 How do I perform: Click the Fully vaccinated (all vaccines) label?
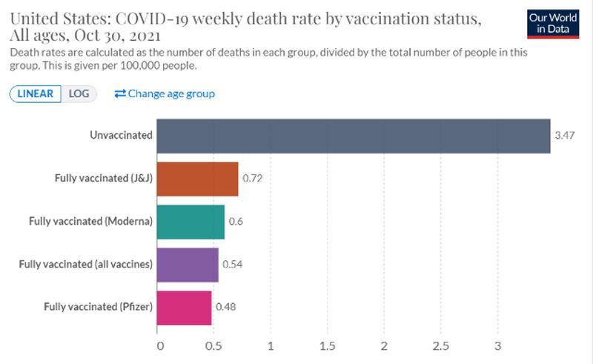86,264
